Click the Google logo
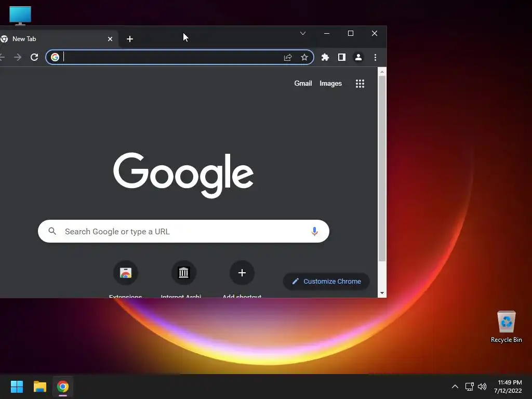The height and width of the screenshot is (399, 532). click(x=183, y=175)
